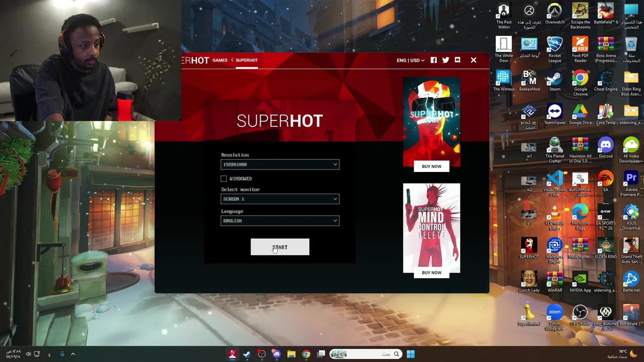Select Adobe Premiere Pro desktop shortcut
The width and height of the screenshot is (644, 362).
(631, 184)
